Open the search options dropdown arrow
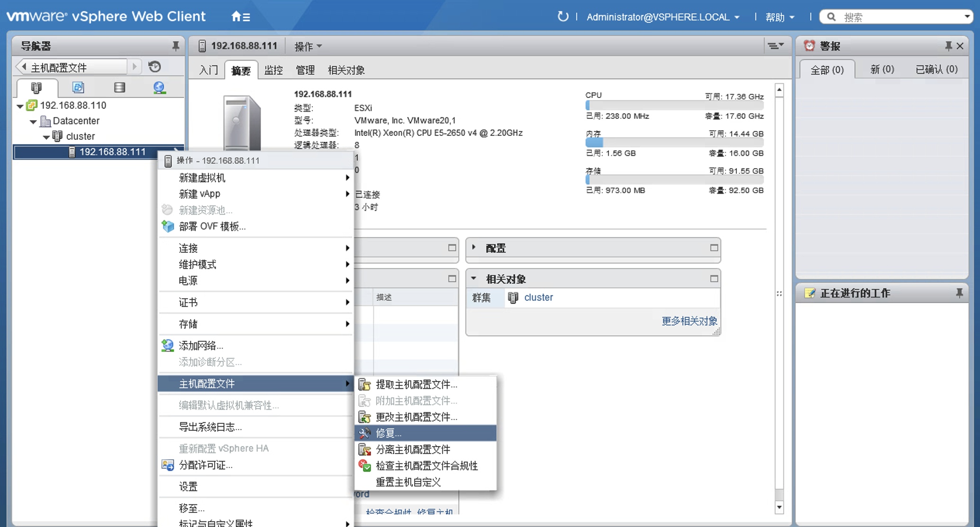This screenshot has width=980, height=527. [x=967, y=17]
